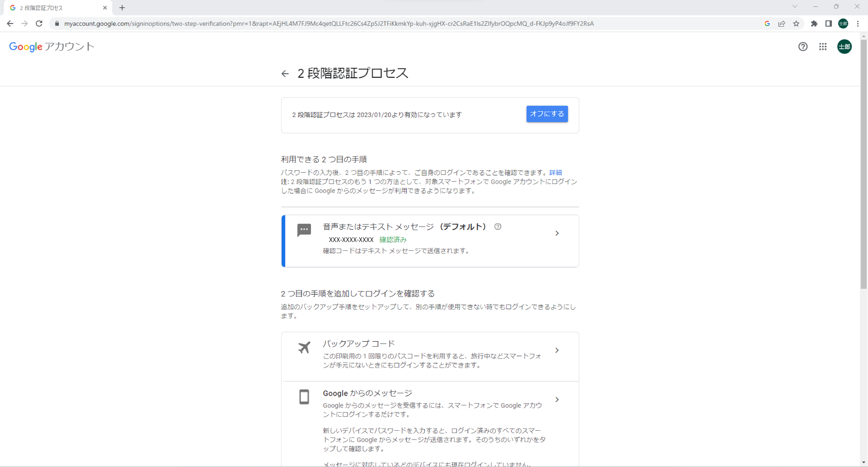Go back with the browser back arrow
Image resolution: width=868 pixels, height=467 pixels.
tap(10, 24)
